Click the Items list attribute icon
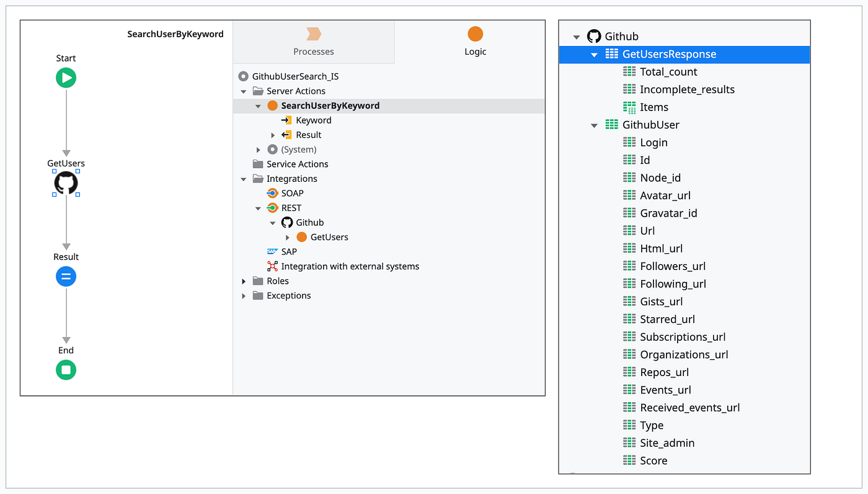Image resolution: width=868 pixels, height=494 pixels. coord(629,107)
